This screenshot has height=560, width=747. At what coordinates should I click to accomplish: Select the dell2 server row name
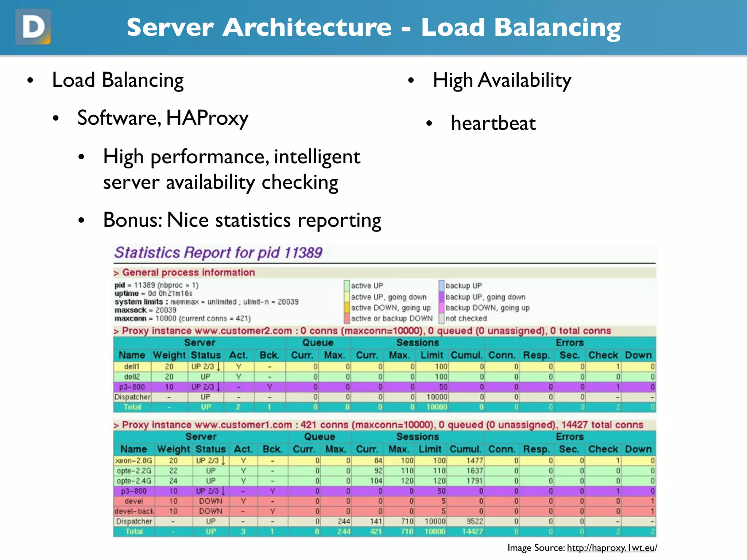132,377
